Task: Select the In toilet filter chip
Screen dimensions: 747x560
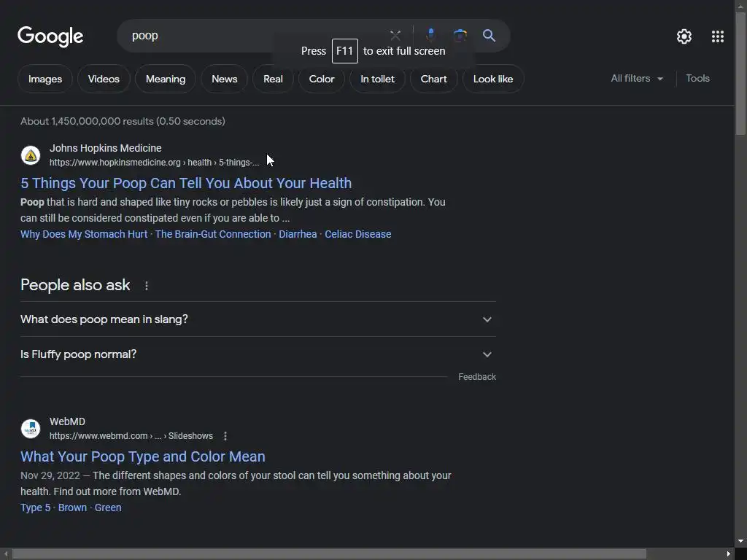Action: coord(377,79)
